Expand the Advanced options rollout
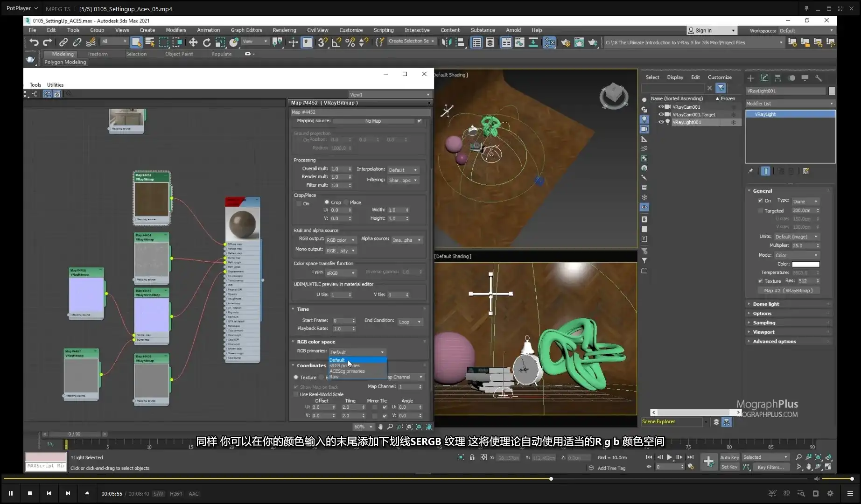This screenshot has height=504, width=861. (x=773, y=341)
